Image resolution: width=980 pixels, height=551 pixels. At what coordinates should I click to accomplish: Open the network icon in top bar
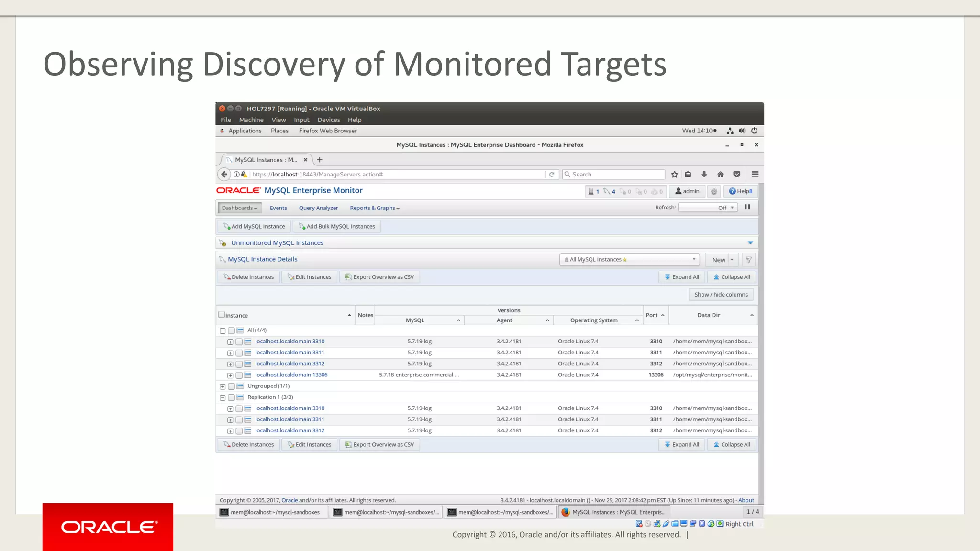tap(730, 131)
